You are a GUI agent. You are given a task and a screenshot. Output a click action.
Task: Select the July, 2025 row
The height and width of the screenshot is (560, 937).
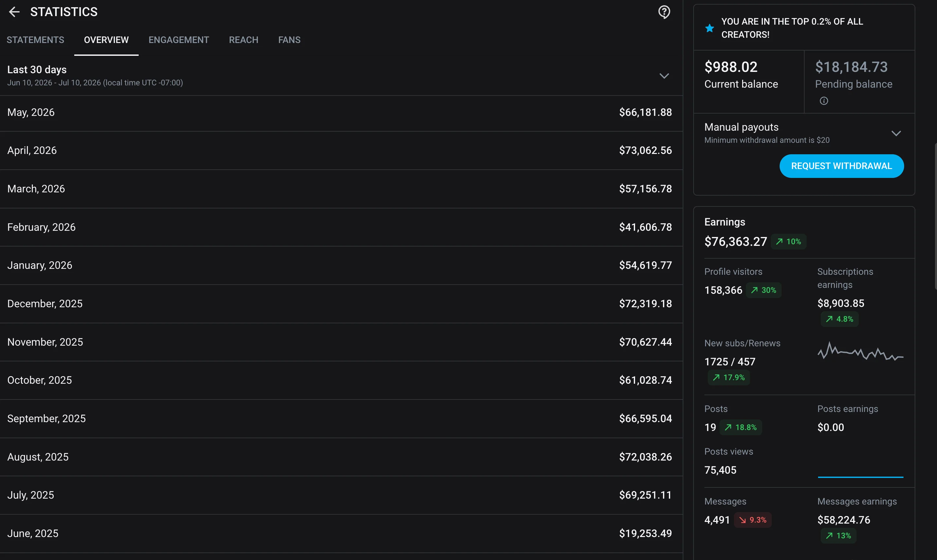(341, 495)
